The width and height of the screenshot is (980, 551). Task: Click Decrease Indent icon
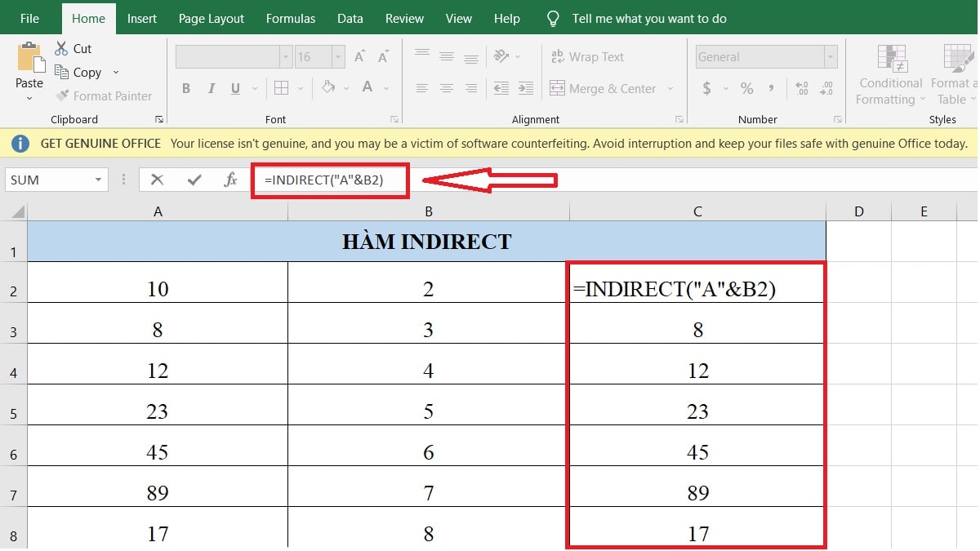click(x=501, y=88)
